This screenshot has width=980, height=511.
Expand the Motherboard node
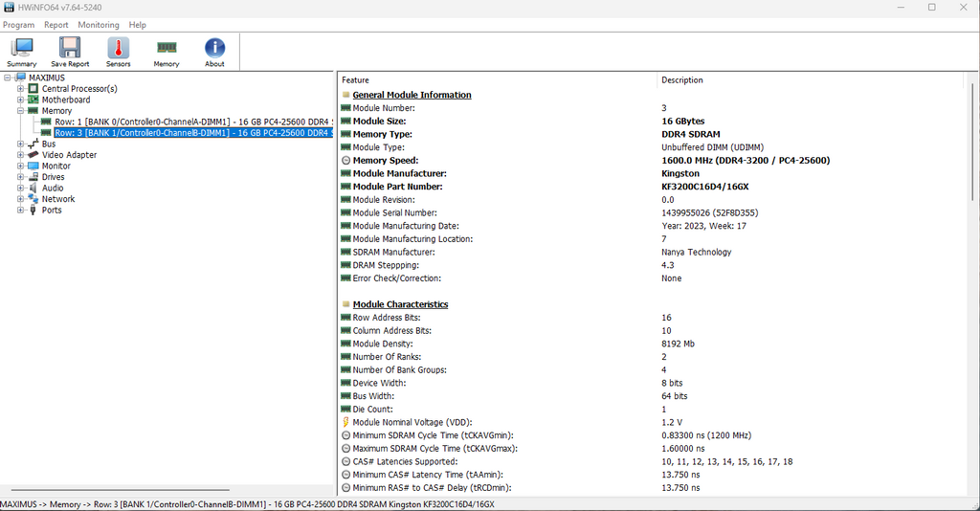click(21, 100)
